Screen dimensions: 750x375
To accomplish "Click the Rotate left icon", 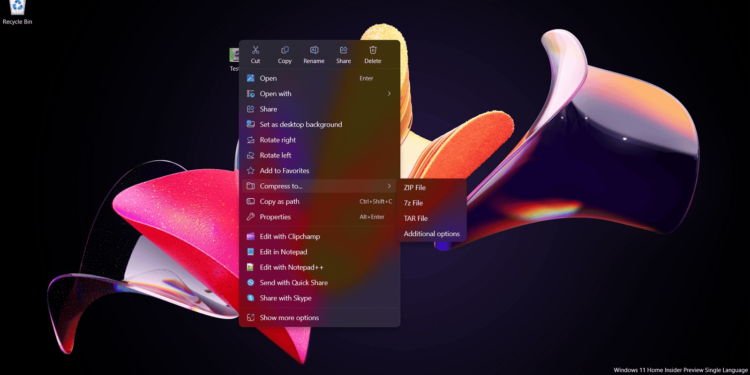I will click(x=251, y=155).
